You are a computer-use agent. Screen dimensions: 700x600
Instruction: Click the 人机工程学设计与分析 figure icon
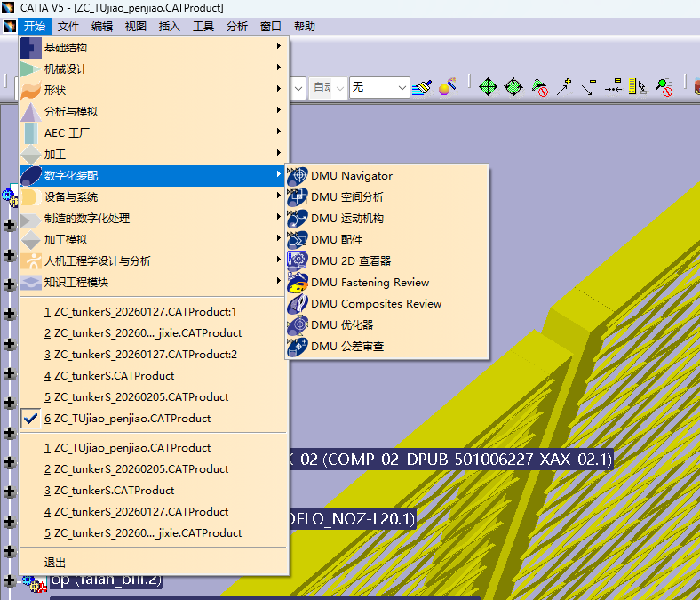pos(31,261)
